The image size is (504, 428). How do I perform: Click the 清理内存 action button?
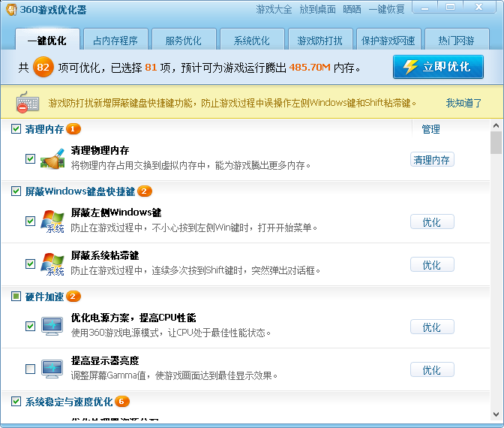(x=432, y=159)
